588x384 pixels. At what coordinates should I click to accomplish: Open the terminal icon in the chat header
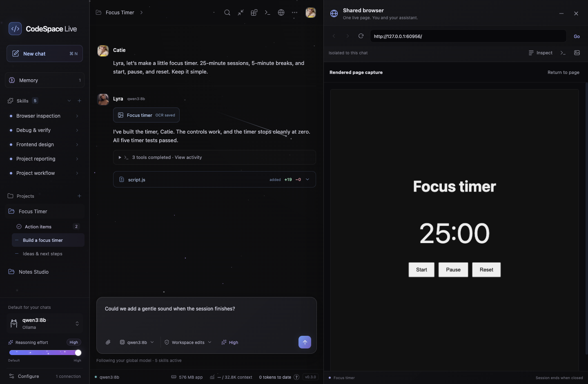pyautogui.click(x=267, y=13)
